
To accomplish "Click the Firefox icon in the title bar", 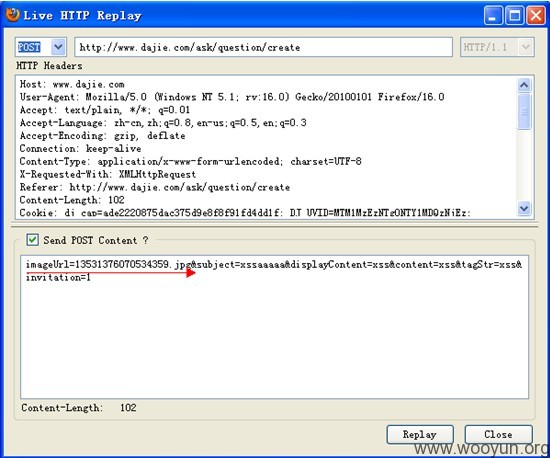I will (12, 15).
